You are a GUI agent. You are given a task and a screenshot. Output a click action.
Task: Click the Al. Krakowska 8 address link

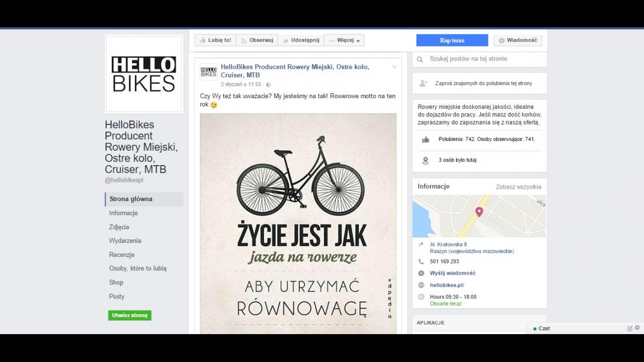pos(448,245)
